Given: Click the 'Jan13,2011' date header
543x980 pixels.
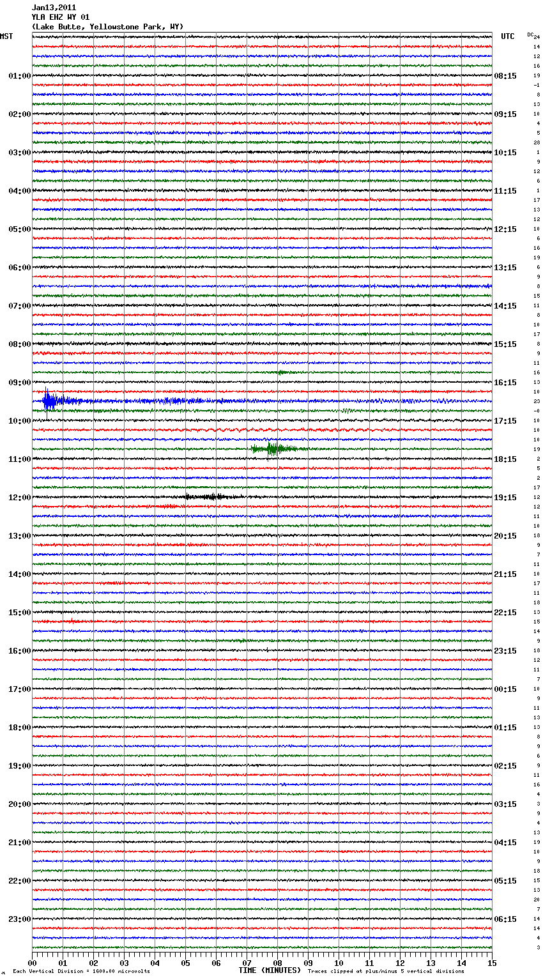Looking at the screenshot, I should pyautogui.click(x=54, y=8).
